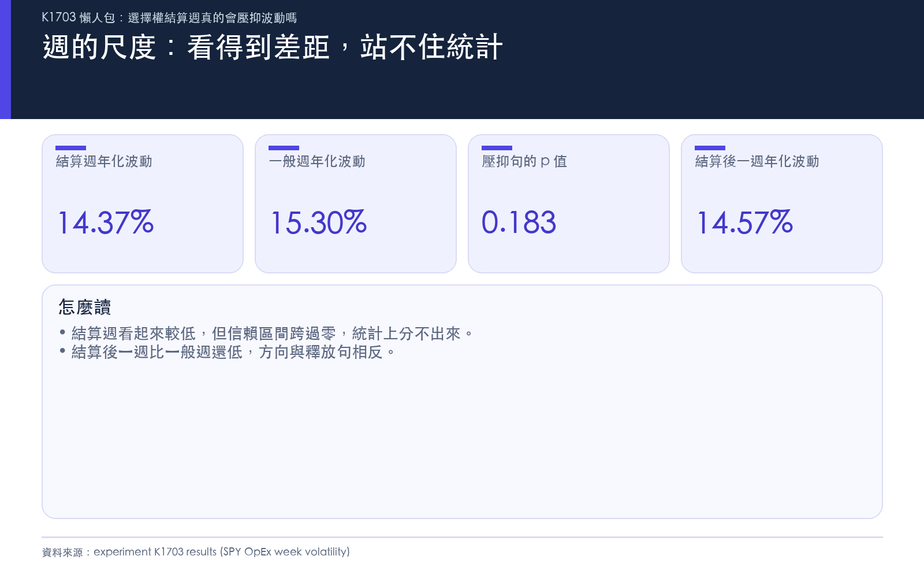Select bullet 結算後一週比一般週還低

[227, 352]
